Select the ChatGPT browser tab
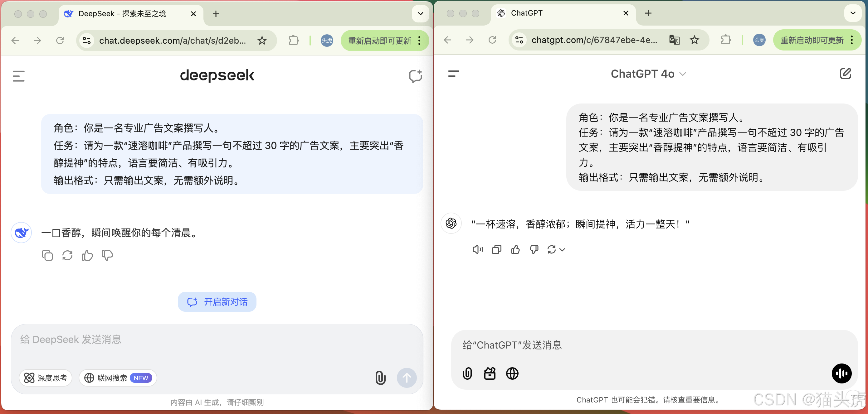Image resolution: width=868 pixels, height=414 pixels. (x=563, y=13)
